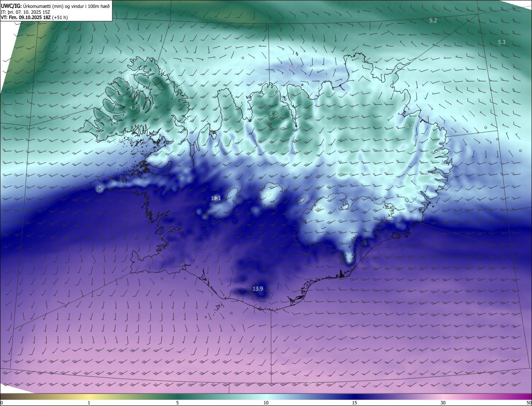Click the 0 tick on the color scale
Viewport: 532px width, 406px height.
click(2, 403)
